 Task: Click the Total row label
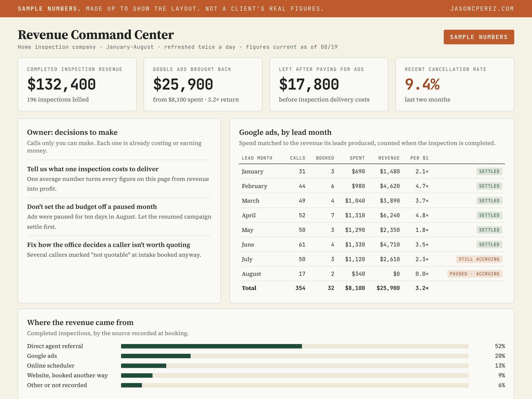tap(249, 288)
